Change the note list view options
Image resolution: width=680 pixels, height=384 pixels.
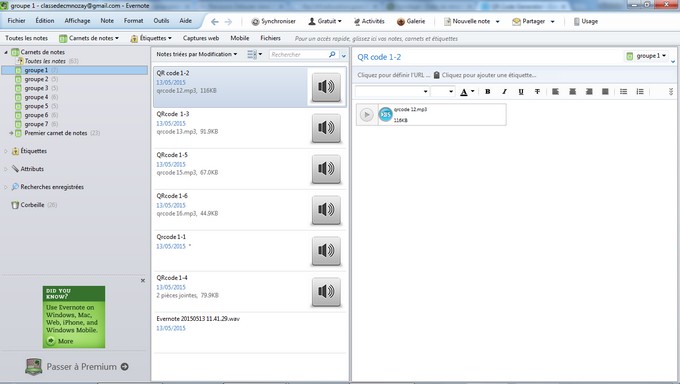pyautogui.click(x=254, y=54)
